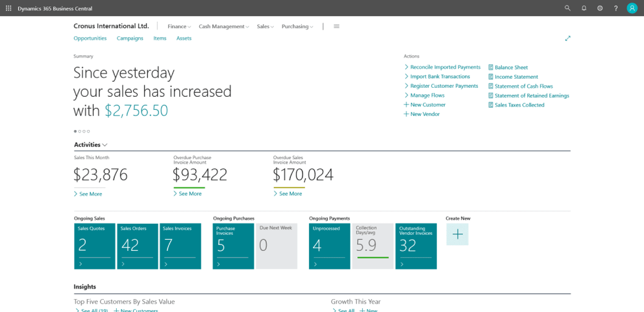This screenshot has height=312, width=644.
Task: Open the Balance Sheet report link
Action: pyautogui.click(x=511, y=68)
